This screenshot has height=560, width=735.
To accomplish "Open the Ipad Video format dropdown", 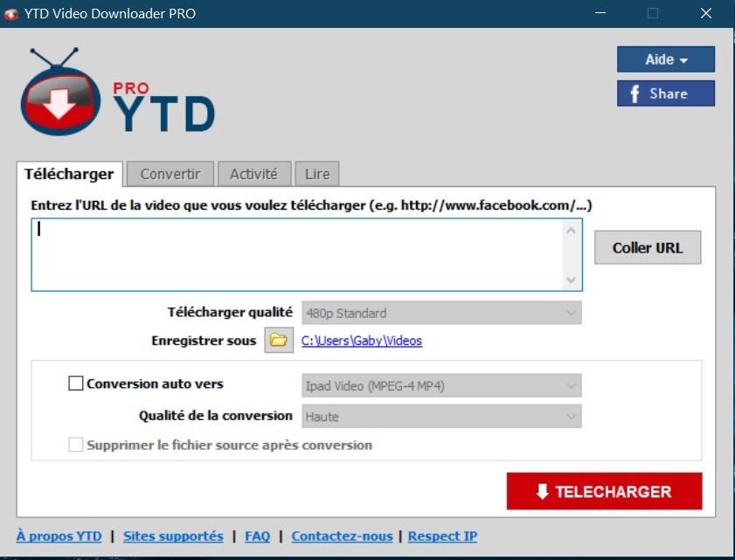I will 441,385.
